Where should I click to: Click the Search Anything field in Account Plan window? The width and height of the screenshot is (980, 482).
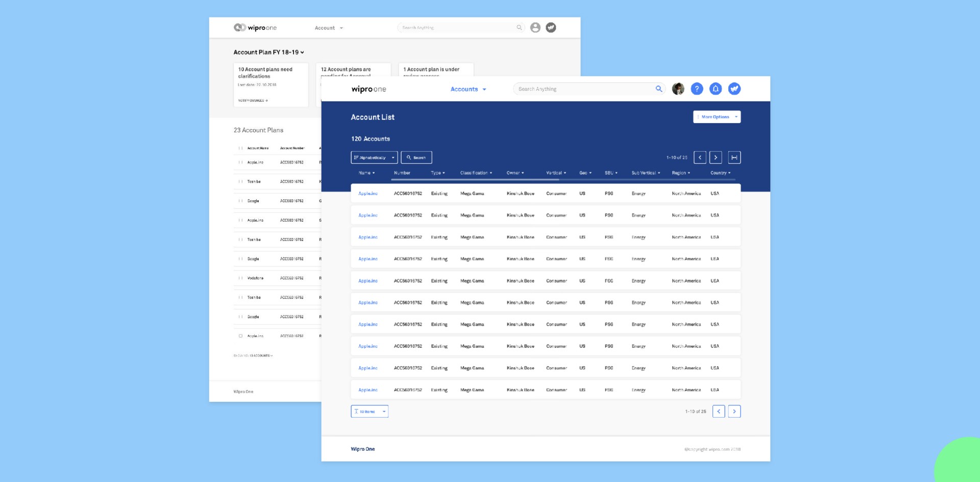coord(461,28)
